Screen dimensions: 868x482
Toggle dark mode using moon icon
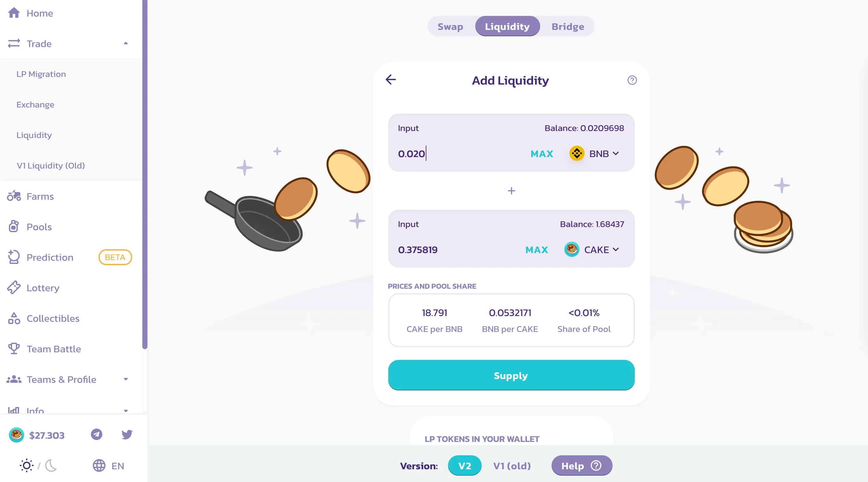pos(51,466)
